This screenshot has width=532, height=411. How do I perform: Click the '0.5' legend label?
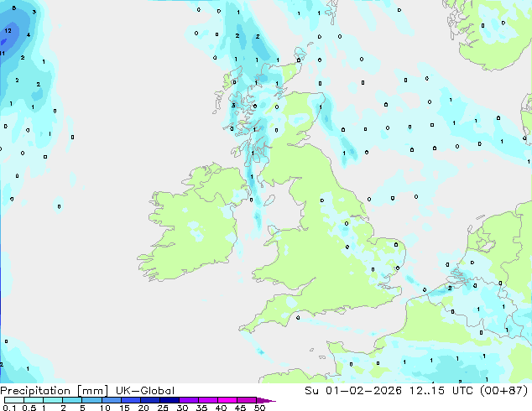(29, 408)
